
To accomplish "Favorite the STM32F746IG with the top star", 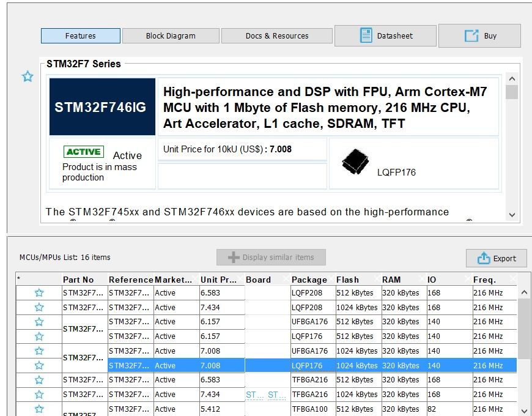I will pyautogui.click(x=28, y=76).
